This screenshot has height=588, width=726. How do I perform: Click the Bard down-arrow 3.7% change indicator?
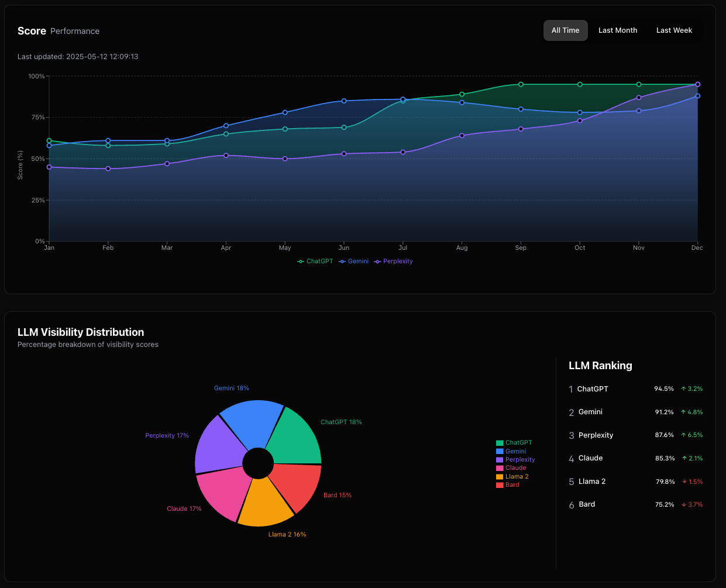coord(692,504)
